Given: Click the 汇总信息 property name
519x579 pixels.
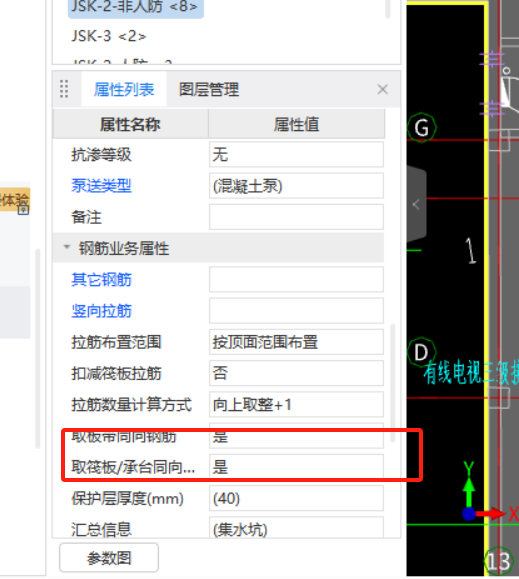Looking at the screenshot, I should 102,530.
